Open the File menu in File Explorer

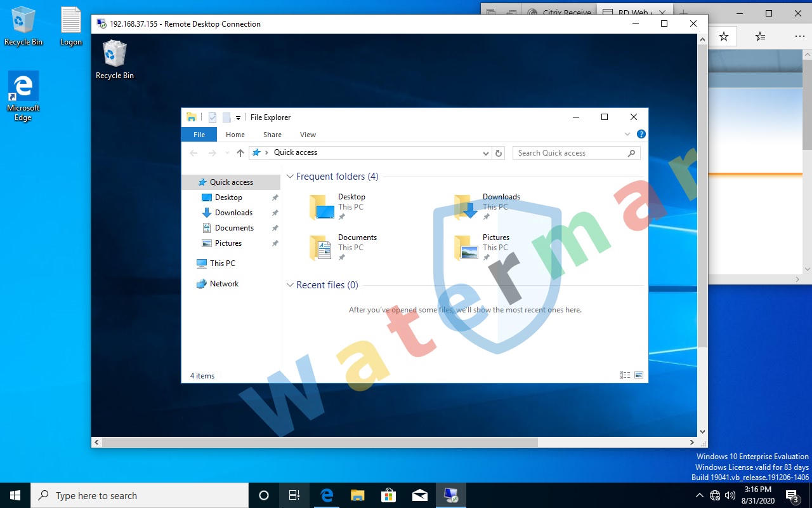199,135
